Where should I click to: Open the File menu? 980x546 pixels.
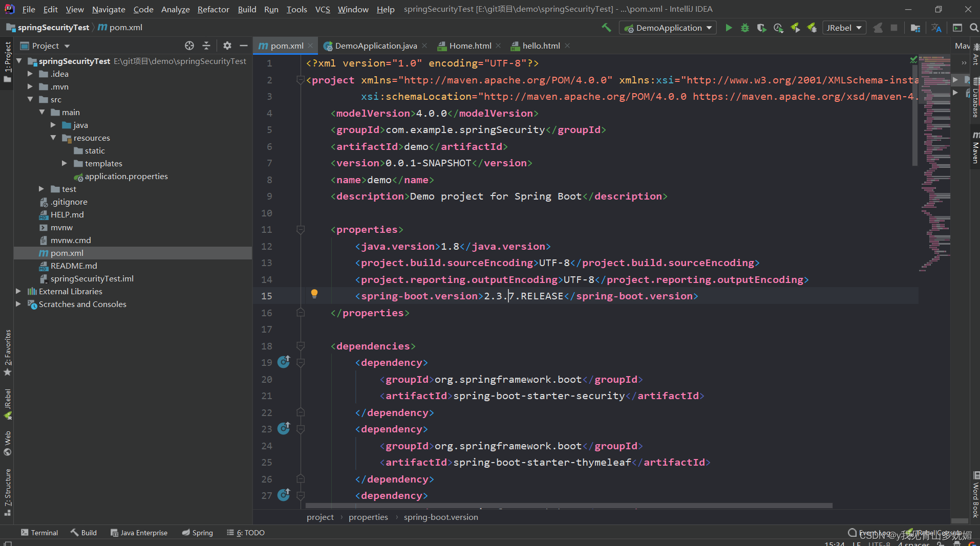(x=29, y=9)
